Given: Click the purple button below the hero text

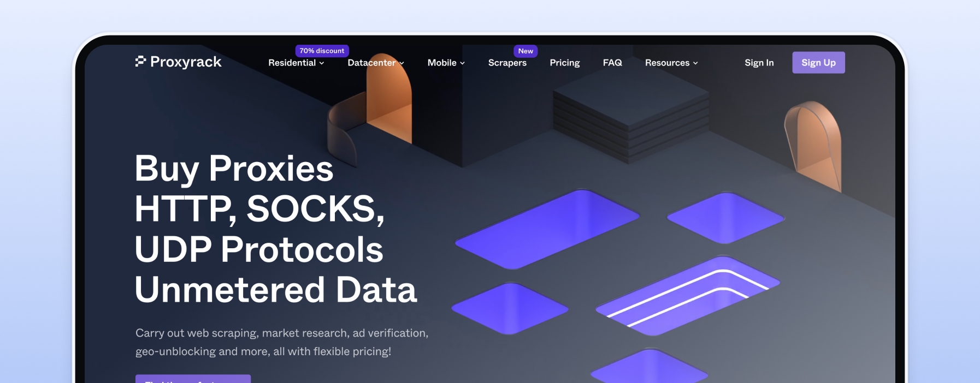Looking at the screenshot, I should coord(193,379).
